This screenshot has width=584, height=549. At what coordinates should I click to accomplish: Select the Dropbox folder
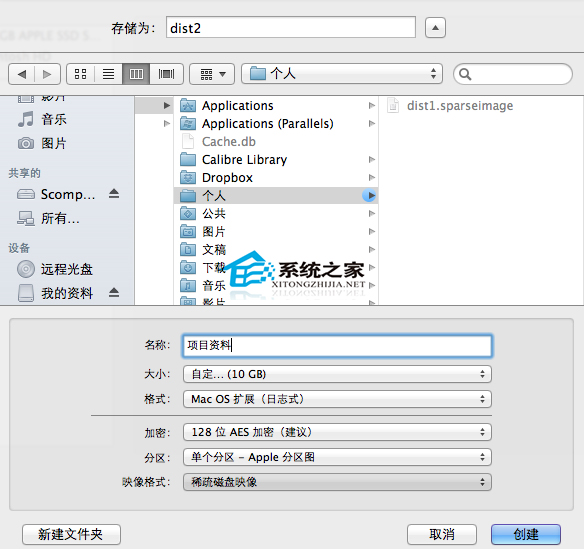point(276,178)
